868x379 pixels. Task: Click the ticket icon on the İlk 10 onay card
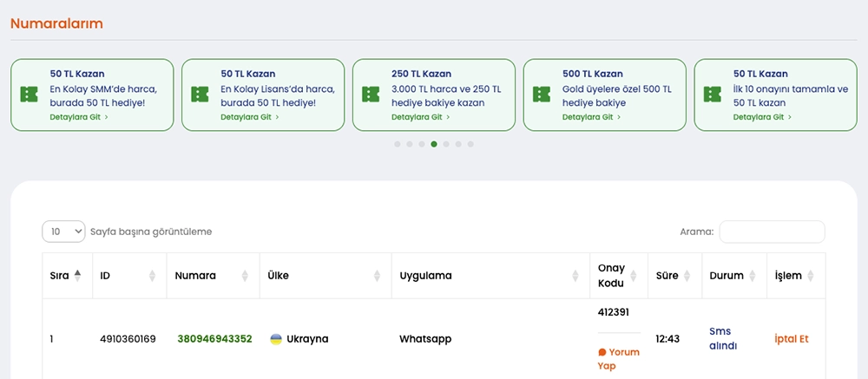[713, 95]
